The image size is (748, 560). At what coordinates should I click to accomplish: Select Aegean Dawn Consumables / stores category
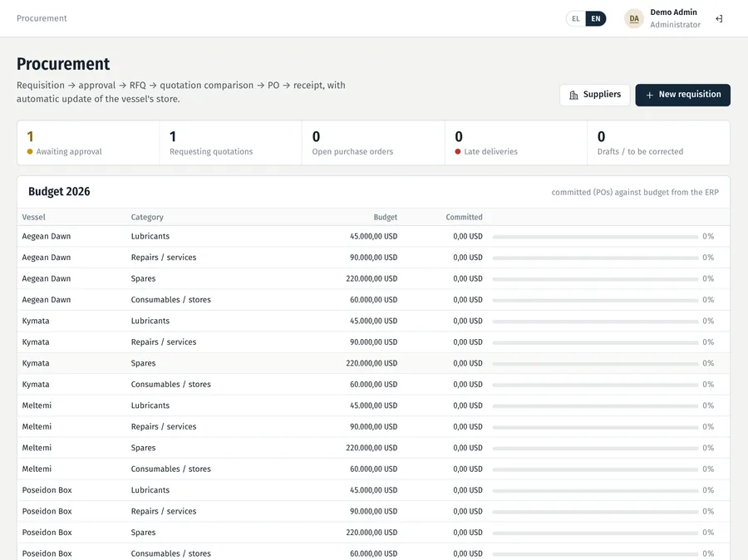[170, 300]
